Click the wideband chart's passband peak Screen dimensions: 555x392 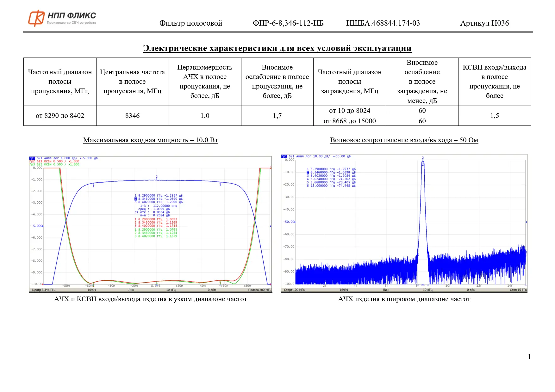pos(423,162)
